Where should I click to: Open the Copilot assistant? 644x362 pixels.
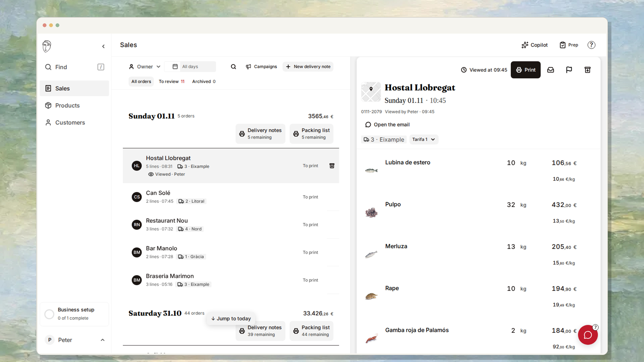coord(535,45)
